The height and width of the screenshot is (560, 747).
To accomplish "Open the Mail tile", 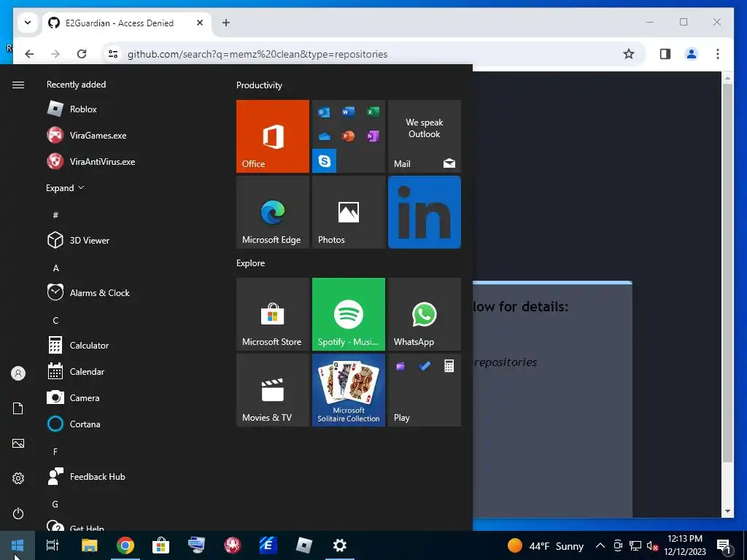I will 425,136.
